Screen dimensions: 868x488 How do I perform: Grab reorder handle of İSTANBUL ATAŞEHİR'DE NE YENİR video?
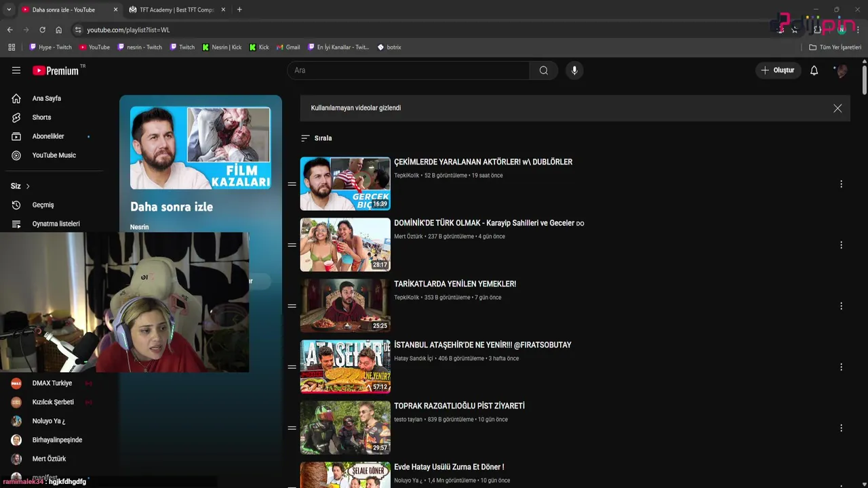tap(292, 367)
